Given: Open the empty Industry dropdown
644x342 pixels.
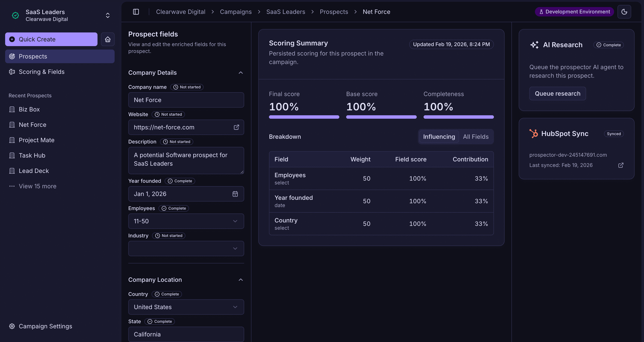Looking at the screenshot, I should (x=186, y=248).
